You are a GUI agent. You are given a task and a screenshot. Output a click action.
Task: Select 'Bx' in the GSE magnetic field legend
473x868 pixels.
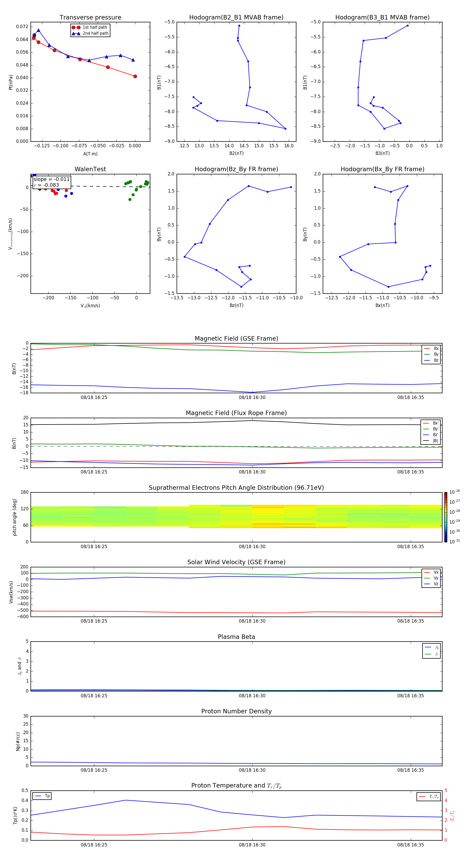[x=431, y=349]
